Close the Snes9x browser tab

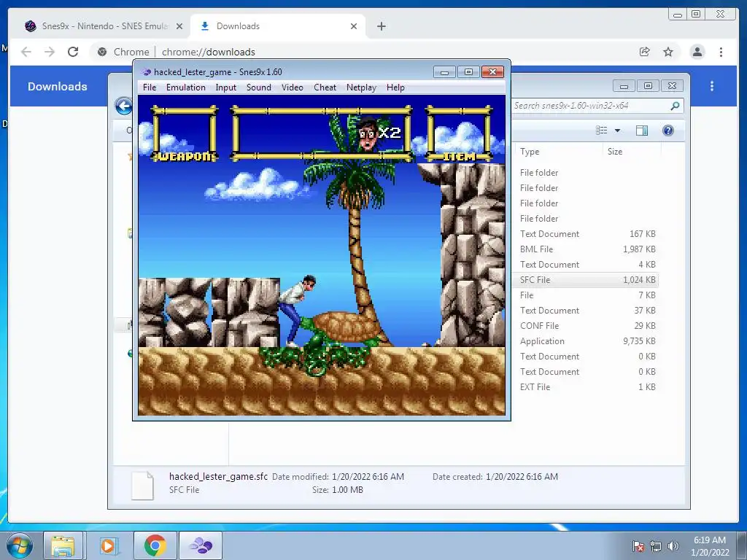tap(179, 26)
